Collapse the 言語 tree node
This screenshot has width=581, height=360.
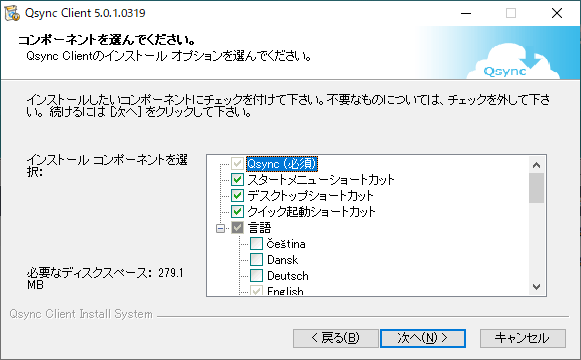(x=220, y=228)
